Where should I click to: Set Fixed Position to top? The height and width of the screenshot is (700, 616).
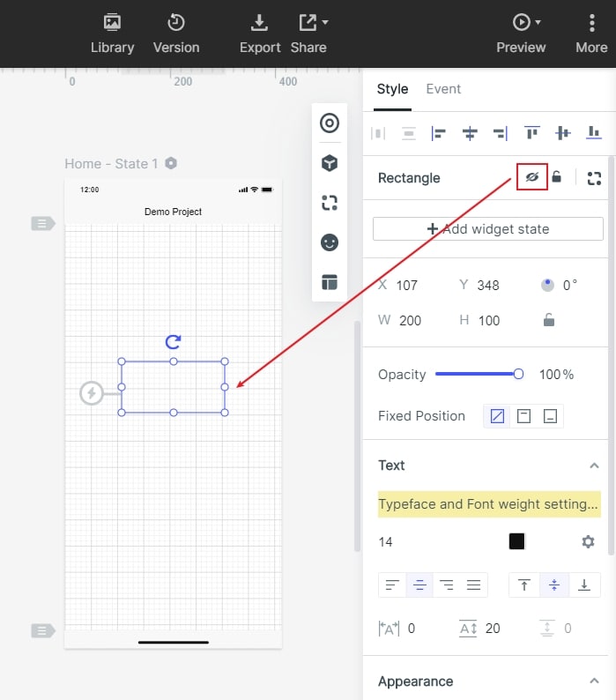(x=523, y=416)
